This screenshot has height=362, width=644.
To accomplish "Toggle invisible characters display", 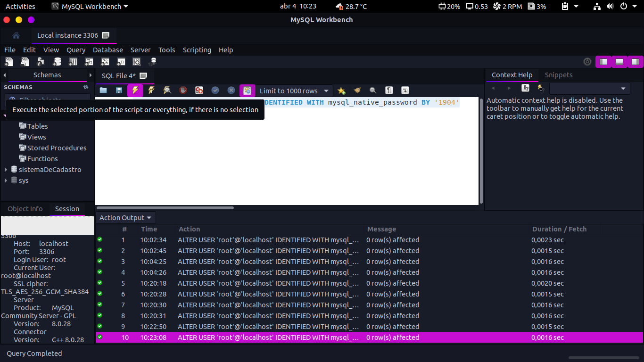I will click(x=389, y=90).
